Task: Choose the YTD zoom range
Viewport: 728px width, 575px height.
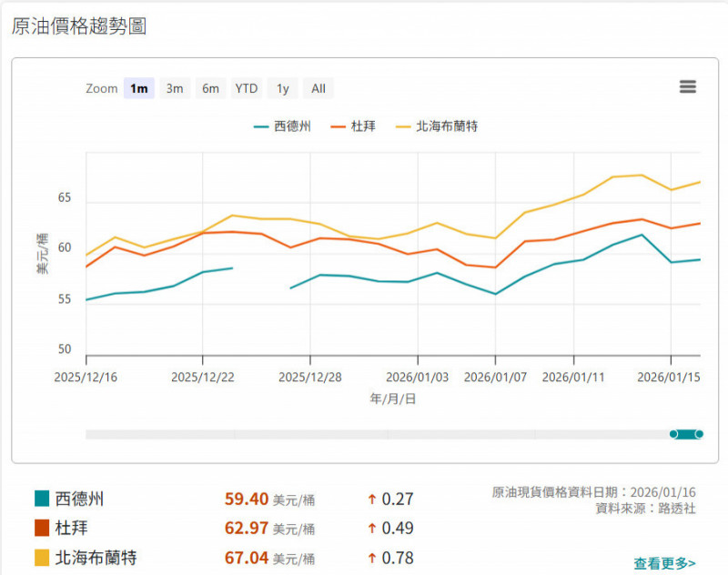Action: pyautogui.click(x=247, y=88)
